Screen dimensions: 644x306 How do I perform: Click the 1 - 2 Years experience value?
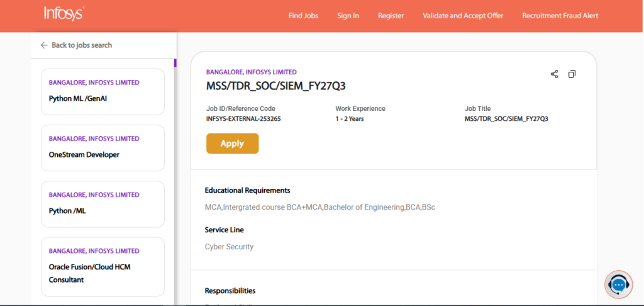(350, 119)
